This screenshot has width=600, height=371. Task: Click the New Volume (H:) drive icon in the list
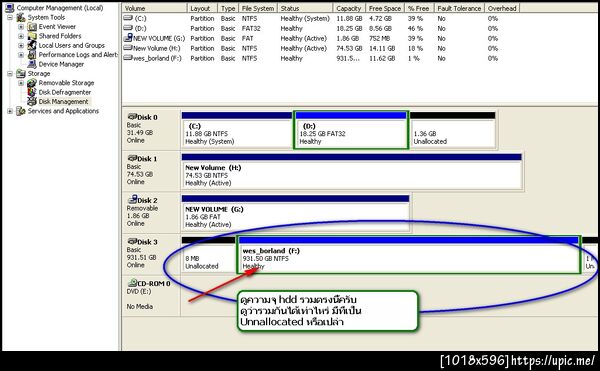(128, 48)
